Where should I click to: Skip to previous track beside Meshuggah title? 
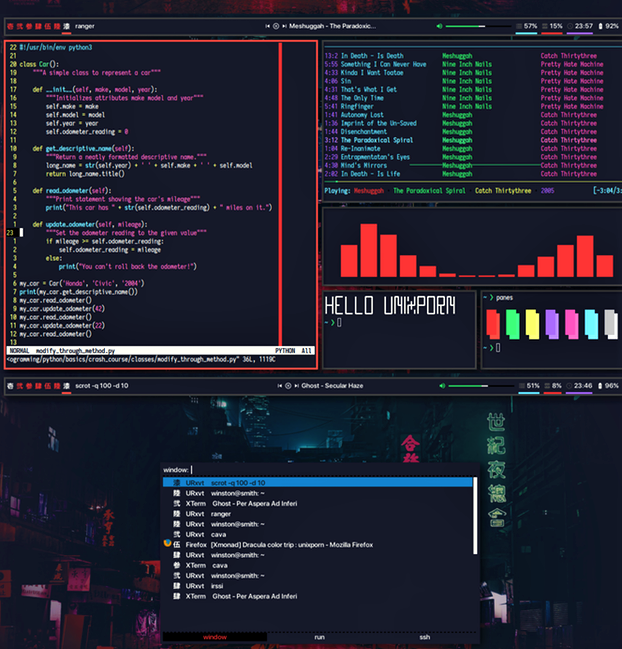(x=267, y=26)
